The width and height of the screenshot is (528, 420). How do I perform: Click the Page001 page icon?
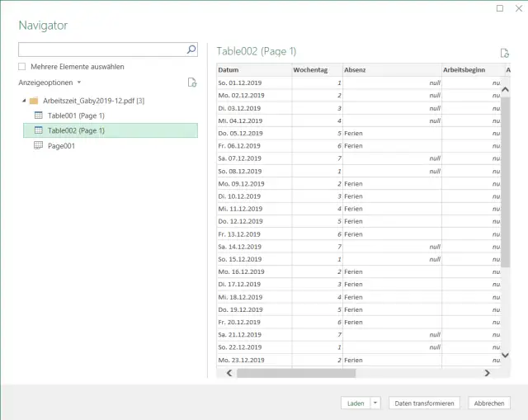(39, 145)
